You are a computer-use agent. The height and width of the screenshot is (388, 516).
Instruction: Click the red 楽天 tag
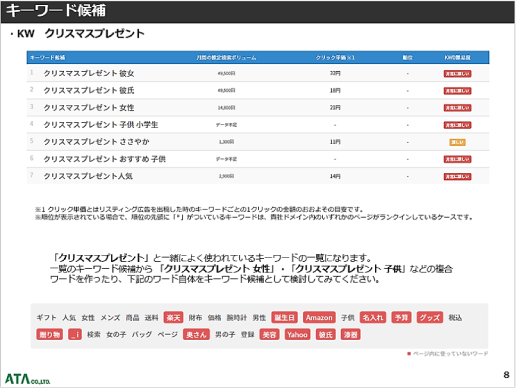point(173,318)
